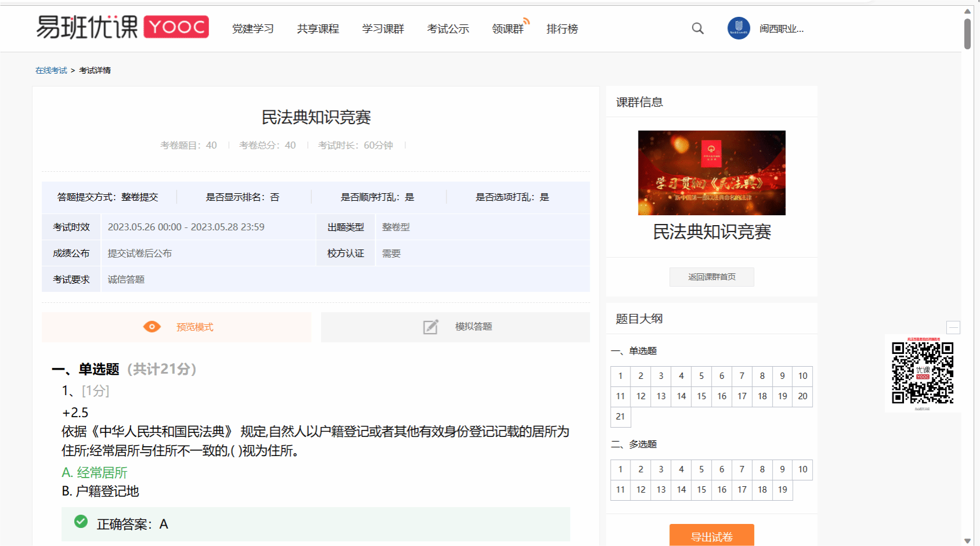
Task: Click the green correct-answer checkmark icon
Action: (81, 522)
